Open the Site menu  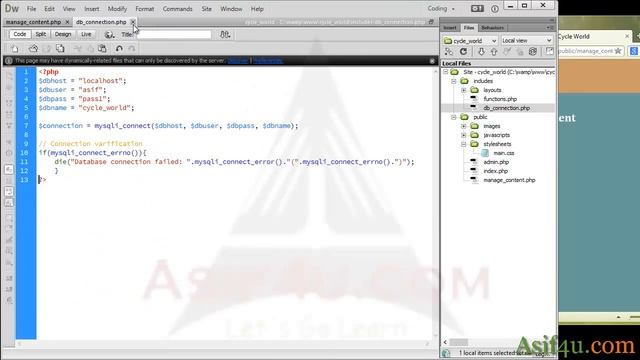(207, 9)
